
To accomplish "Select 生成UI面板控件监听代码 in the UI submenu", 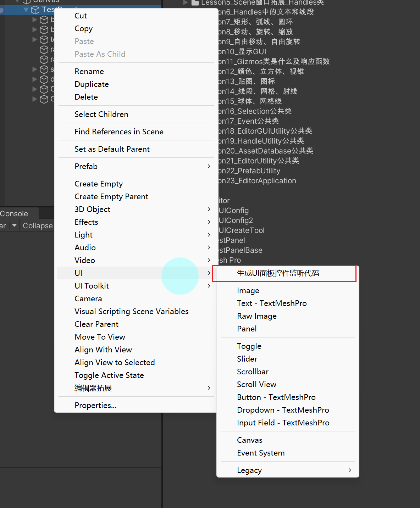I will point(278,273).
